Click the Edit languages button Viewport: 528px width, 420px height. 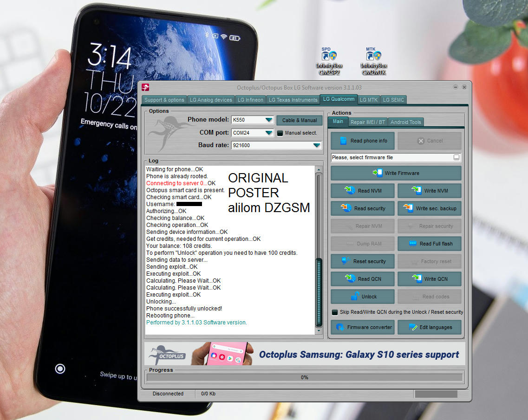click(x=430, y=327)
